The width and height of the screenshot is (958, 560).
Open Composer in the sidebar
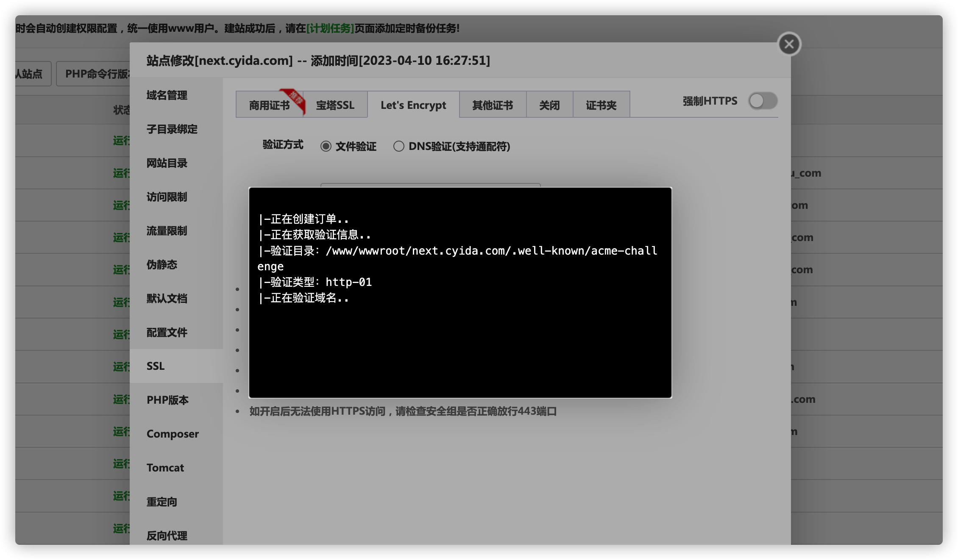coord(176,434)
